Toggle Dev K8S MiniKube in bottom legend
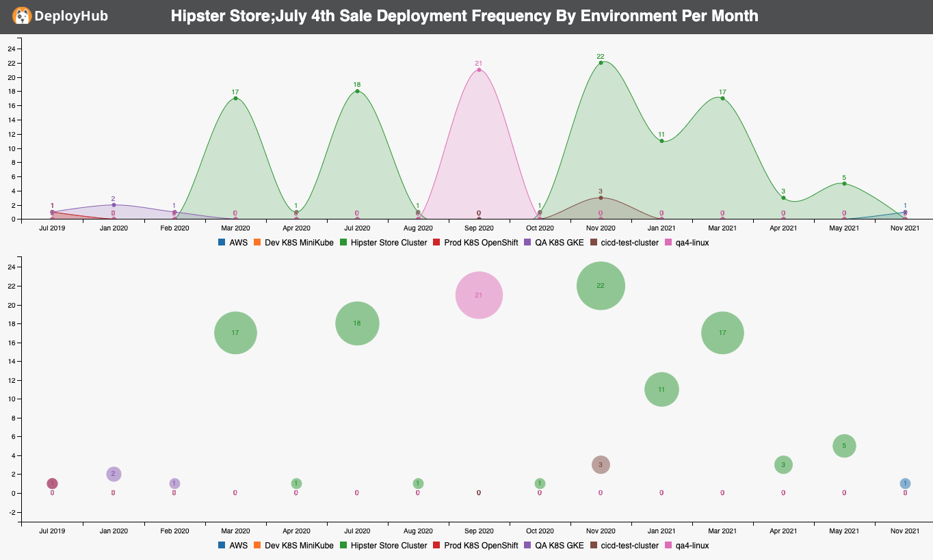The image size is (933, 560). point(293,546)
